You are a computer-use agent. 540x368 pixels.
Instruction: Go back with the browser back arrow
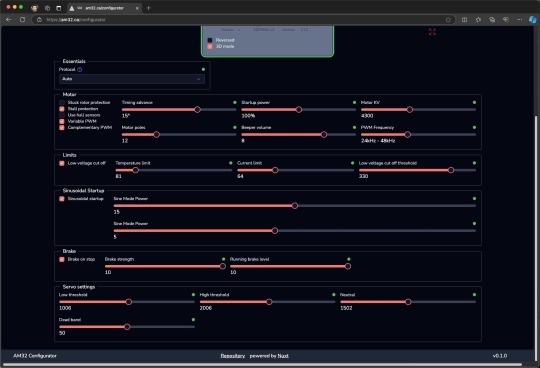pyautogui.click(x=9, y=20)
